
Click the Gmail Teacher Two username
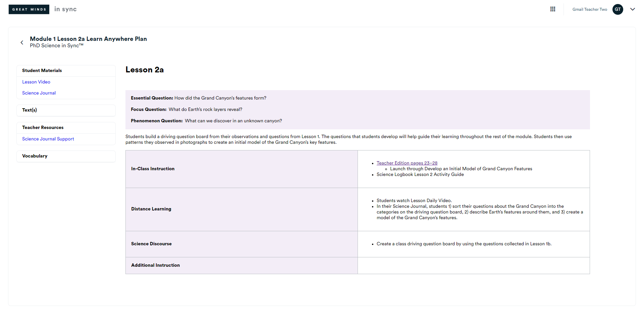coord(589,9)
